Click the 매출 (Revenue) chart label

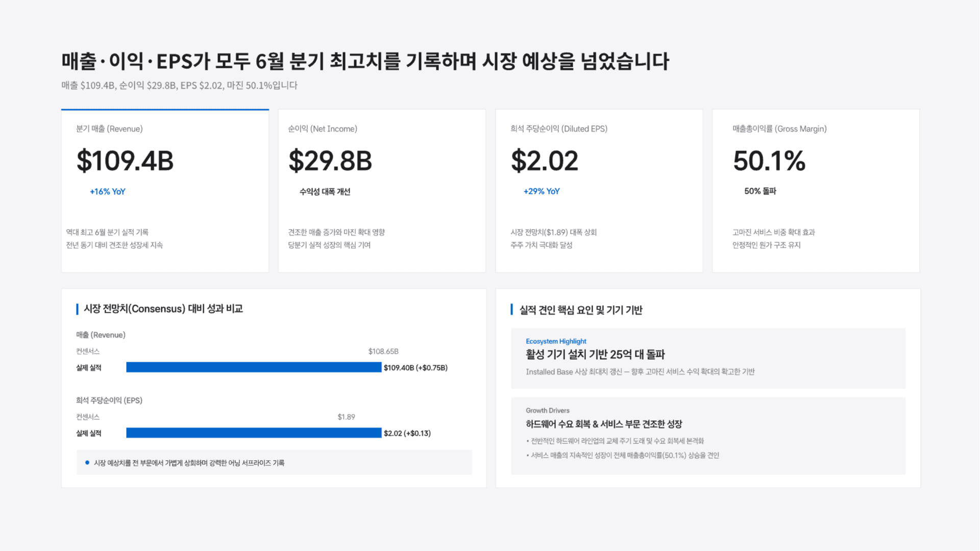pyautogui.click(x=101, y=335)
